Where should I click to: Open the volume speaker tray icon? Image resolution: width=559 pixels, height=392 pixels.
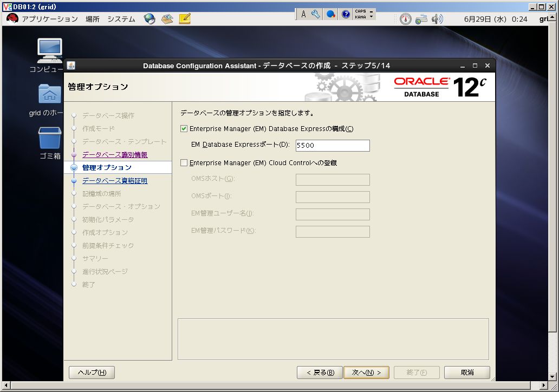[437, 19]
